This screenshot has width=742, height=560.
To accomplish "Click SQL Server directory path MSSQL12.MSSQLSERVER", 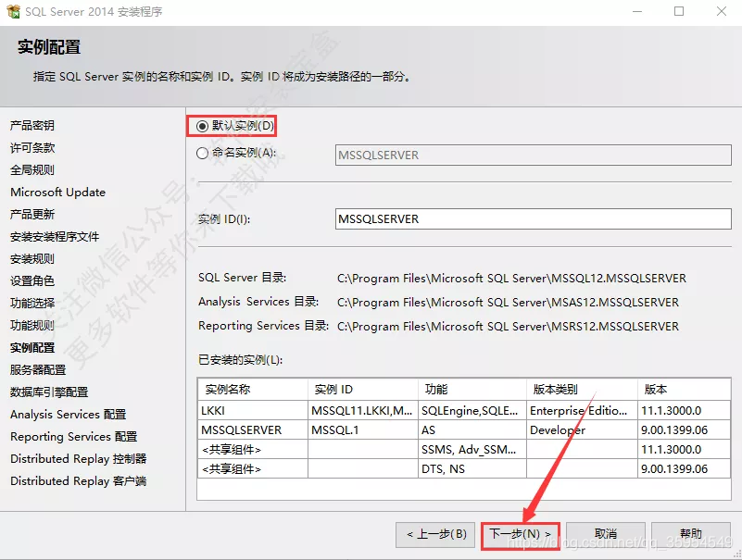I will (x=511, y=278).
